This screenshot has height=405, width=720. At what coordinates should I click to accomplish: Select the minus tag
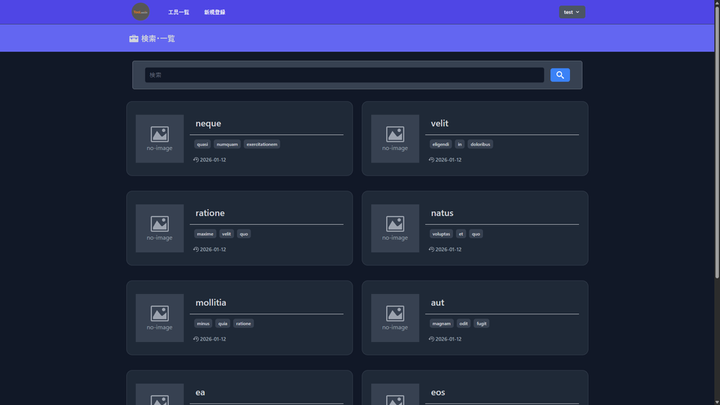[x=203, y=323]
